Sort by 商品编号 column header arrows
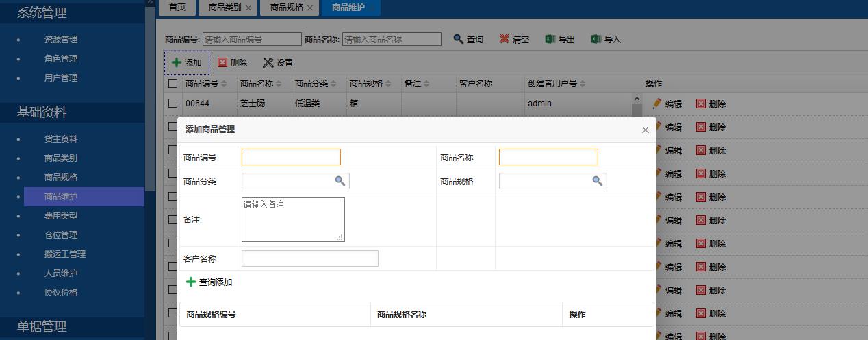The height and width of the screenshot is (340, 868). 224,84
